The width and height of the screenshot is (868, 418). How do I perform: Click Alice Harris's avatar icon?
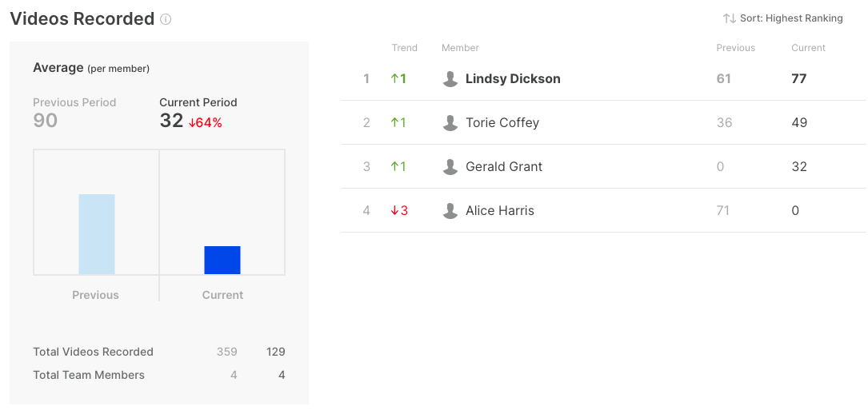[450, 211]
